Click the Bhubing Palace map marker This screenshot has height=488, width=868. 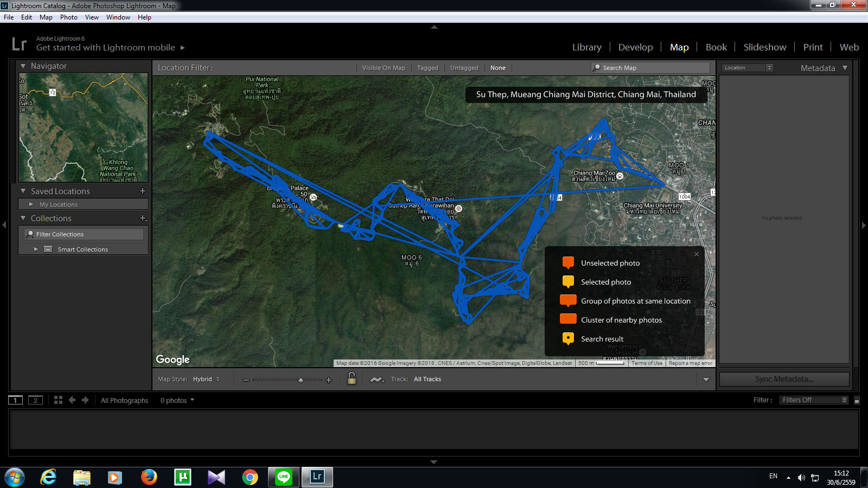point(313,197)
